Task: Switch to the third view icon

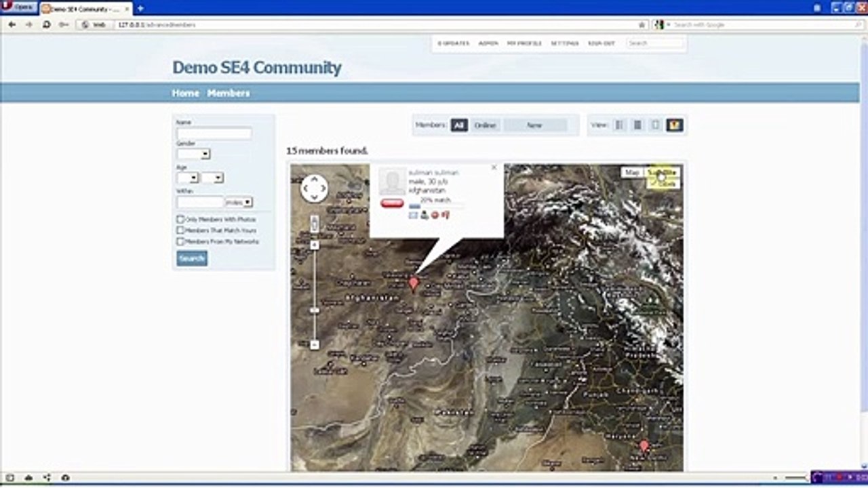Action: click(x=656, y=125)
